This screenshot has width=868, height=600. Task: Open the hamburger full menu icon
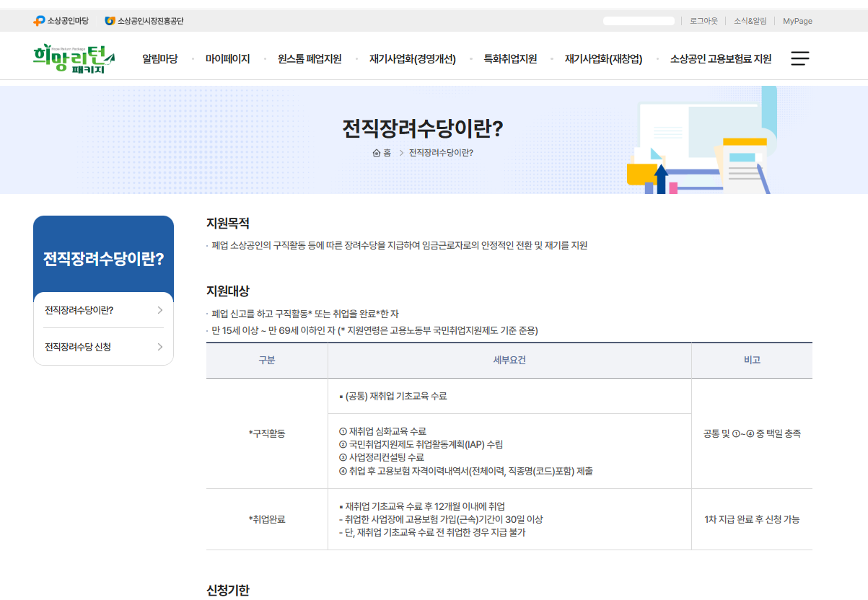click(800, 58)
